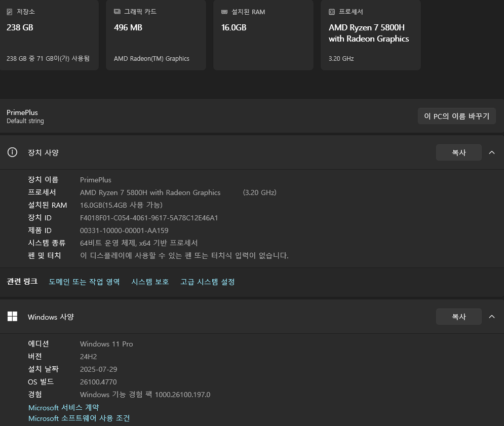Click the 설치 날짜 label
504x426 pixels.
(43, 369)
